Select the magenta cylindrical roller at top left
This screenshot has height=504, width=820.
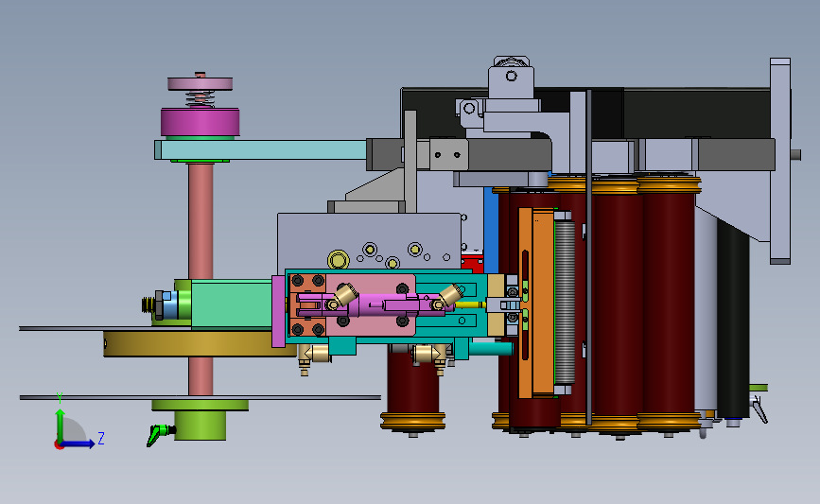point(200,122)
